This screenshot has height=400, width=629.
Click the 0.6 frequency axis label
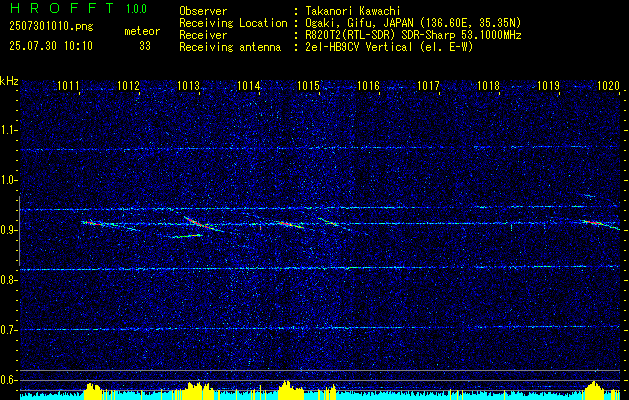(x=9, y=380)
